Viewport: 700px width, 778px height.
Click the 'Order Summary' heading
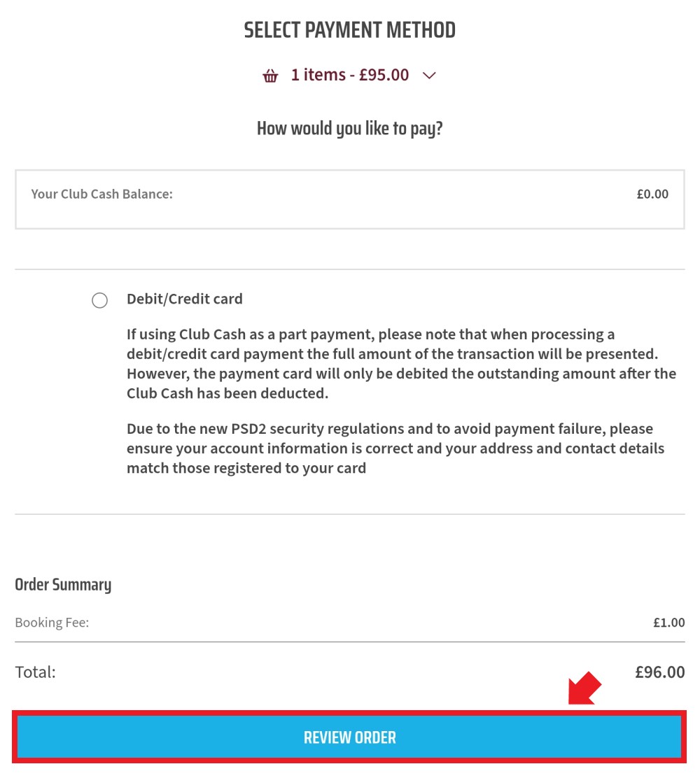click(63, 584)
